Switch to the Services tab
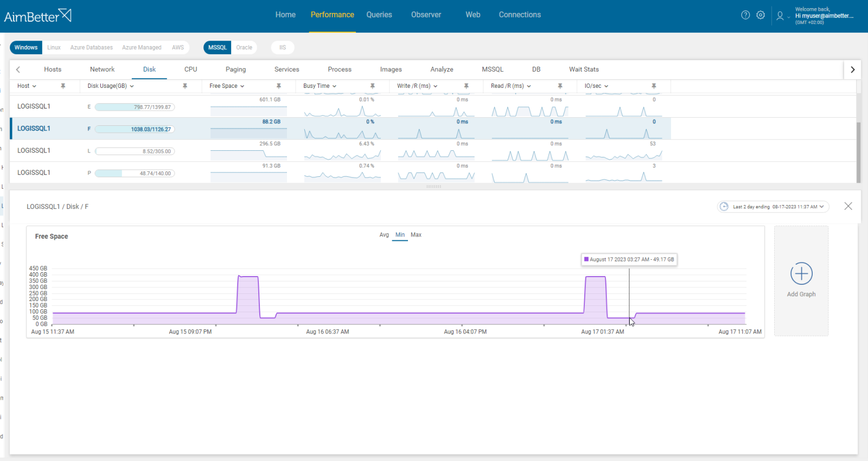The width and height of the screenshot is (868, 461). 287,69
